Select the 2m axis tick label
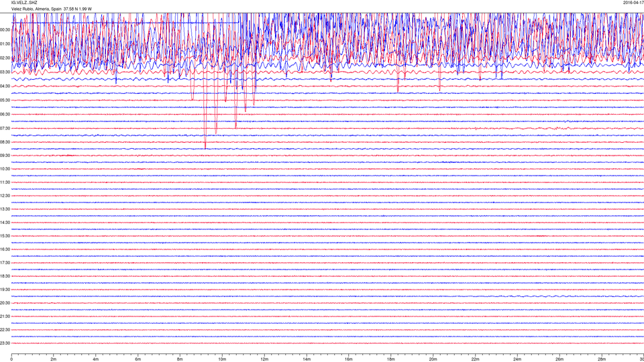This screenshot has height=362, width=644. (54, 359)
